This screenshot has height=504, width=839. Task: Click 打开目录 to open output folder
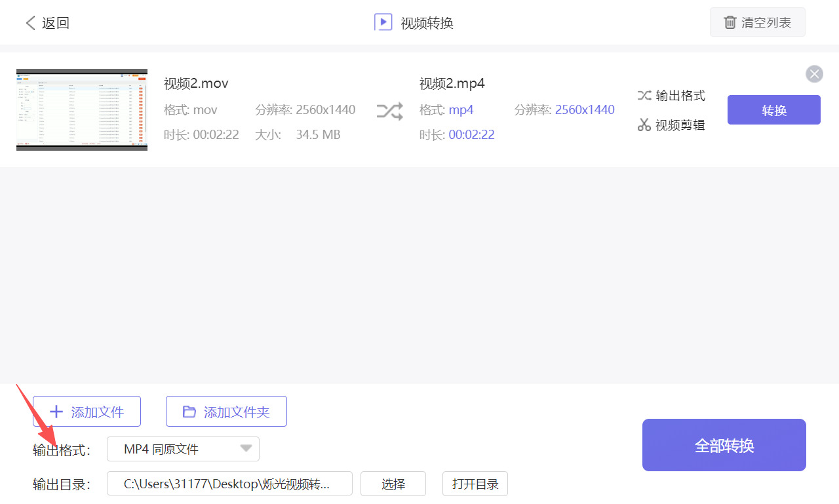click(x=475, y=484)
